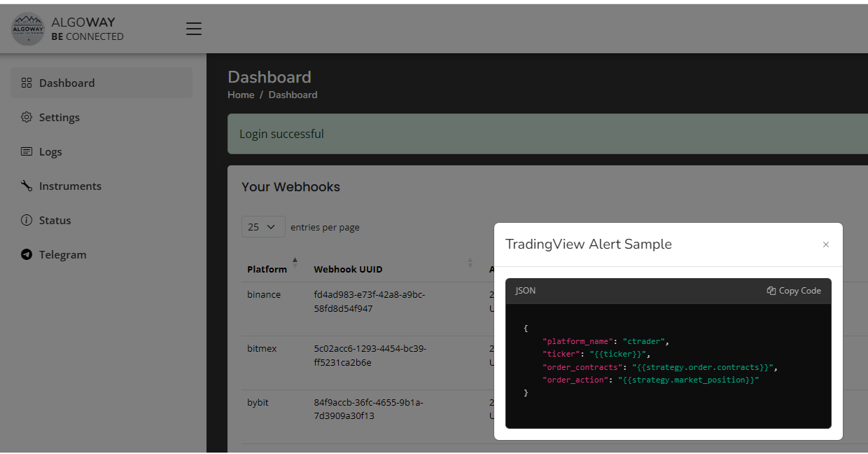This screenshot has width=868, height=454.
Task: Click the AlgoWay mountain logo
Action: 28,29
